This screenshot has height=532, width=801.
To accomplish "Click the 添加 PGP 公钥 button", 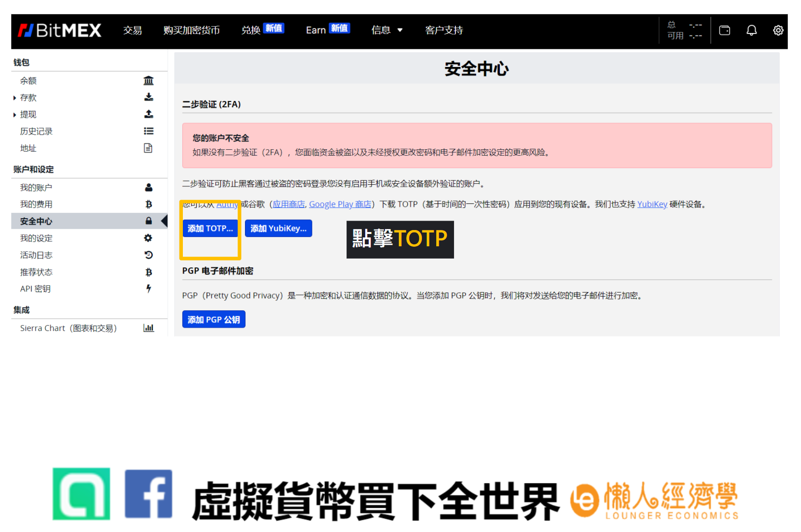I will coord(214,319).
